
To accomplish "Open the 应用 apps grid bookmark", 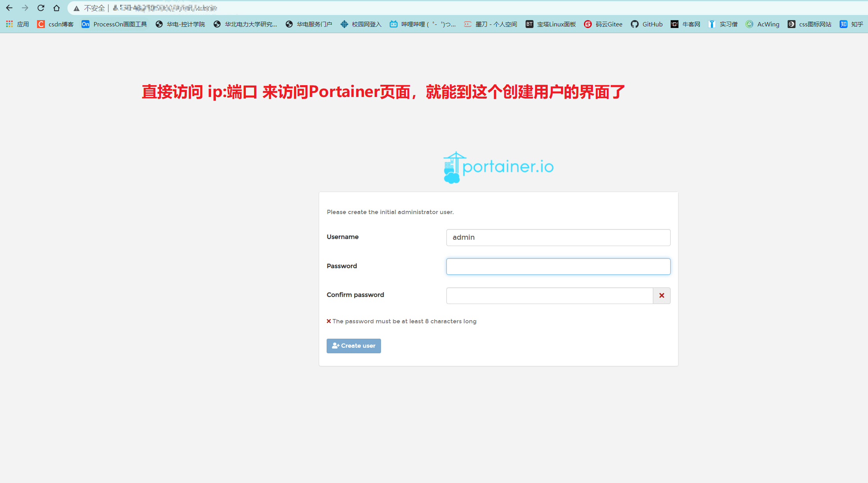I will point(17,24).
